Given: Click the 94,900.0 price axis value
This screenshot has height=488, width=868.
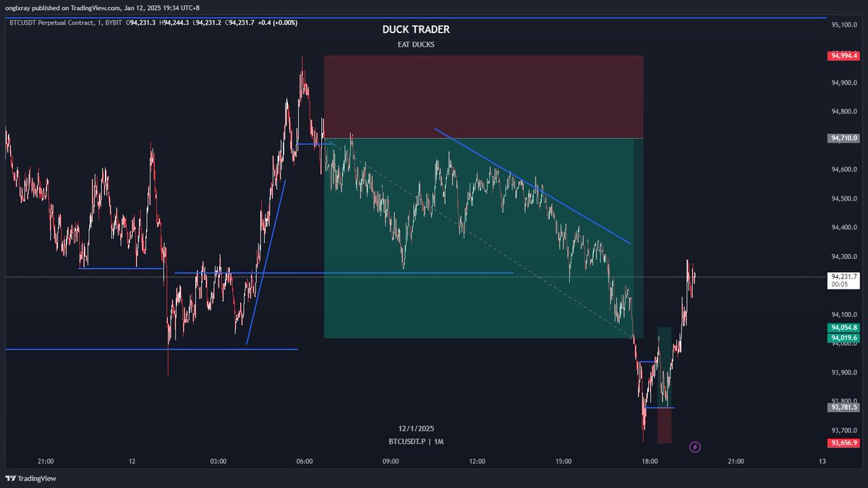Looking at the screenshot, I should 844,83.
